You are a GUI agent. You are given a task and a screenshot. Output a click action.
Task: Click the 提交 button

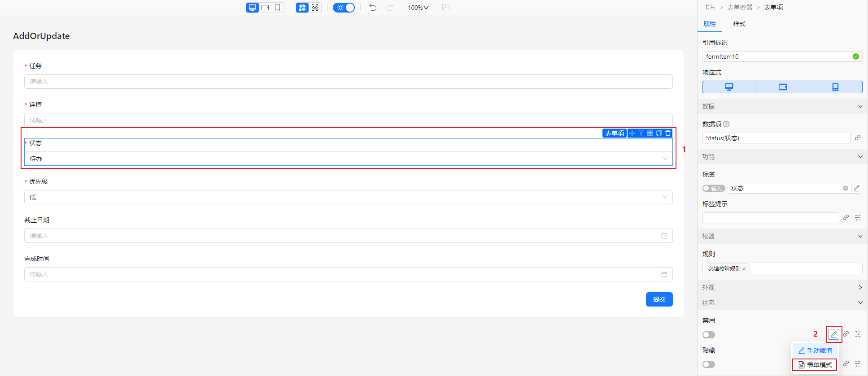pos(659,299)
